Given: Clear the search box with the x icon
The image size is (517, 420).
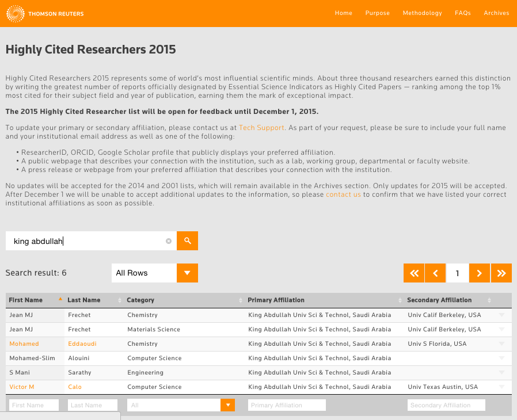Looking at the screenshot, I should pos(169,241).
